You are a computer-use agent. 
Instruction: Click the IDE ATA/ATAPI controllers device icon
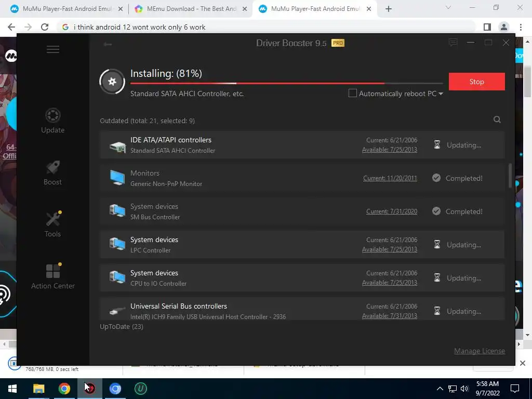click(117, 146)
